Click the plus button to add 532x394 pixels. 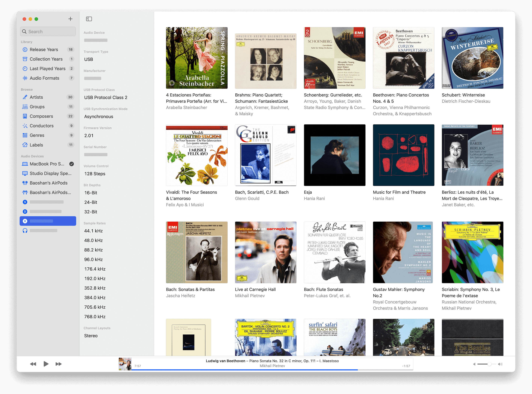[x=70, y=19]
